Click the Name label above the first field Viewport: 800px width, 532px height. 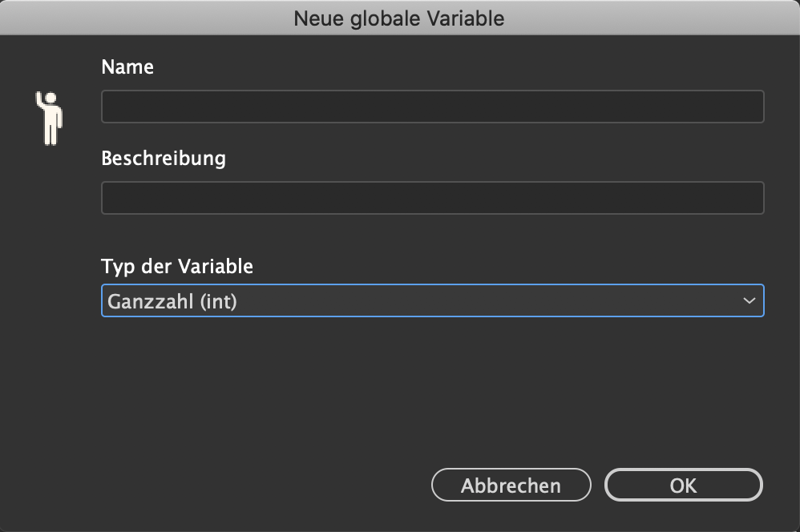coord(127,66)
